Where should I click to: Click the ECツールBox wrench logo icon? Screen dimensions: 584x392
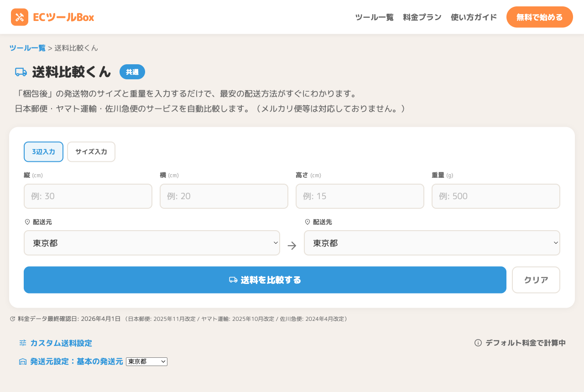coord(20,17)
